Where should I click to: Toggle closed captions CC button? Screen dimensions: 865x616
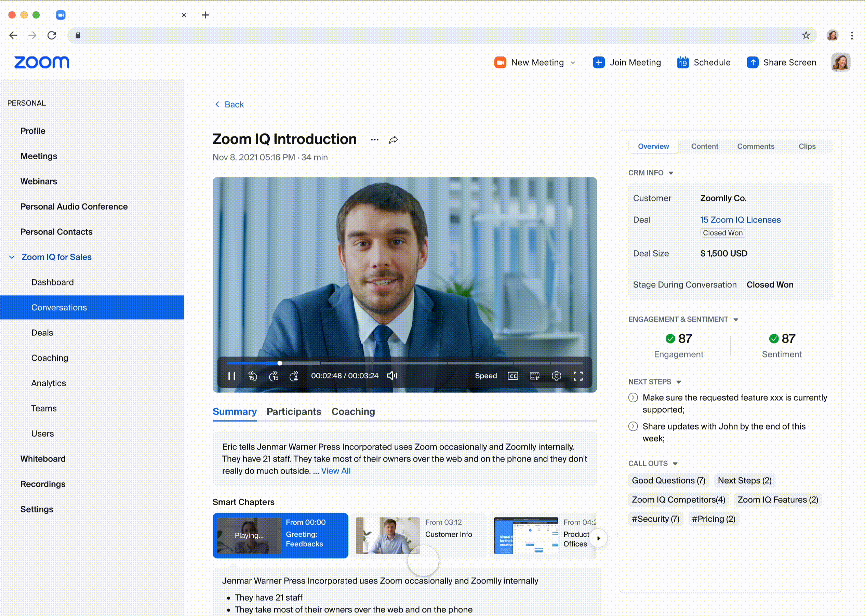pos(513,376)
